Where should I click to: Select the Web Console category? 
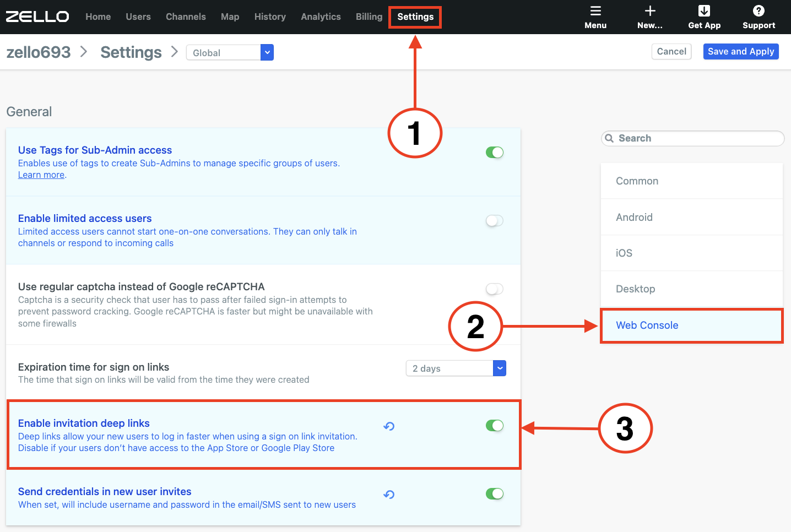692,325
